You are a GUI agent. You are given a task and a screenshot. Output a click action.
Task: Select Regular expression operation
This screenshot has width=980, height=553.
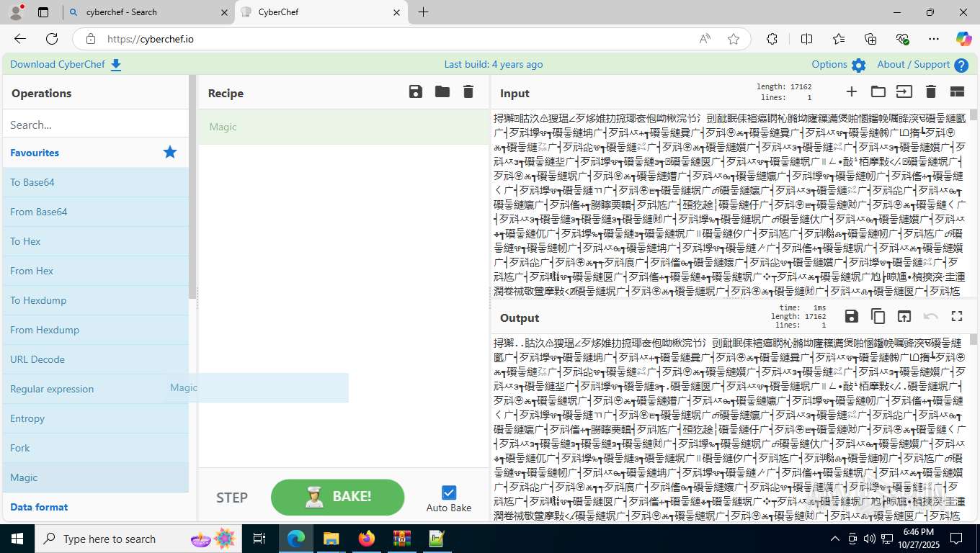[96, 389]
